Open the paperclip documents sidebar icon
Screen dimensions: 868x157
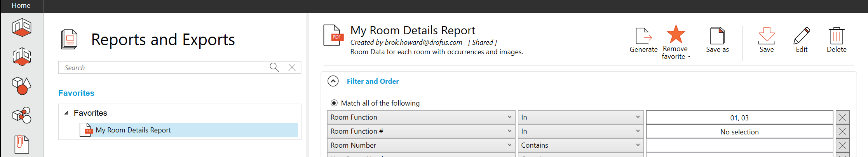pyautogui.click(x=22, y=144)
